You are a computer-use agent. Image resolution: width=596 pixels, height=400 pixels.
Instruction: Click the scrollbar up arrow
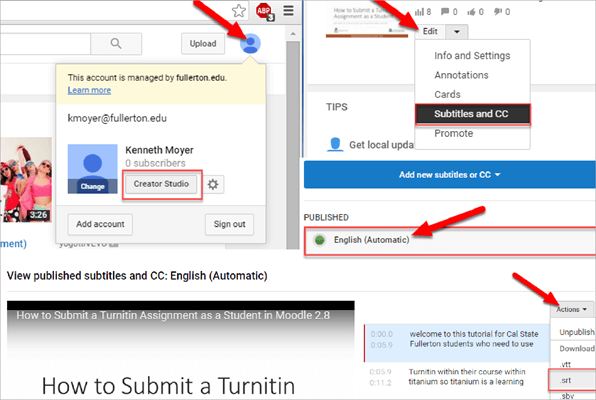(x=293, y=34)
